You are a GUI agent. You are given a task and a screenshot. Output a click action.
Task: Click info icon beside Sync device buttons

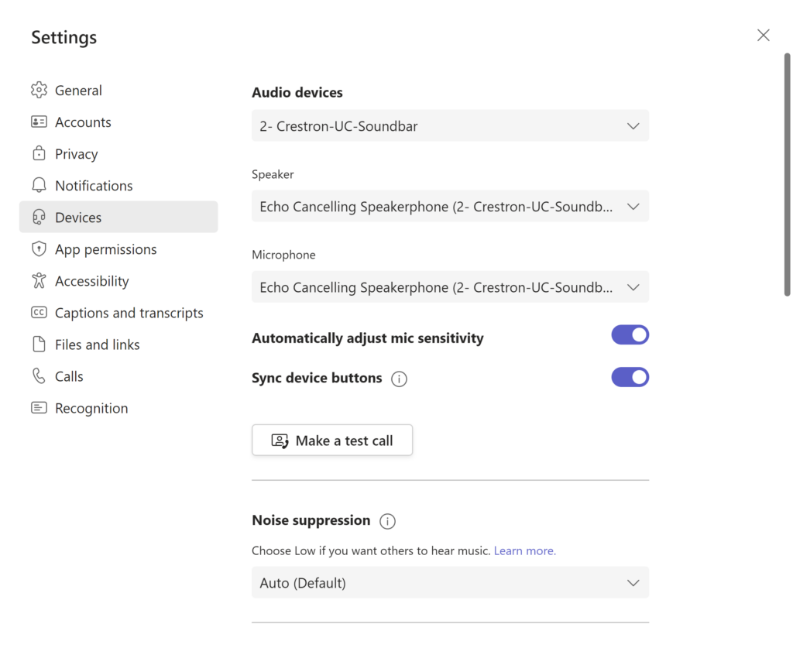tap(399, 379)
